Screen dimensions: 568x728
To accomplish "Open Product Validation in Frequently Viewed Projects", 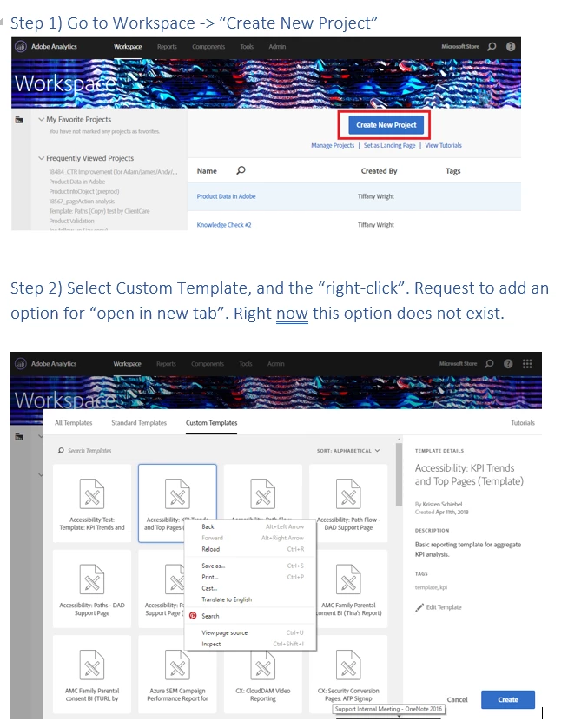I will click(71, 221).
